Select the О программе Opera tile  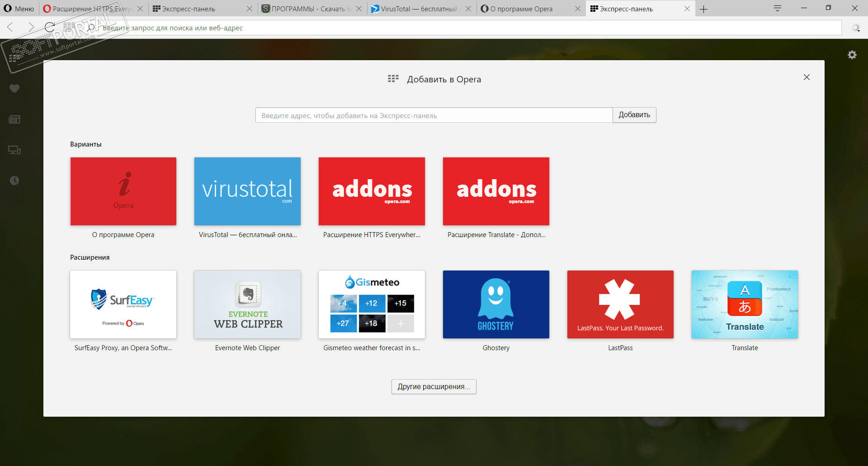coord(123,191)
